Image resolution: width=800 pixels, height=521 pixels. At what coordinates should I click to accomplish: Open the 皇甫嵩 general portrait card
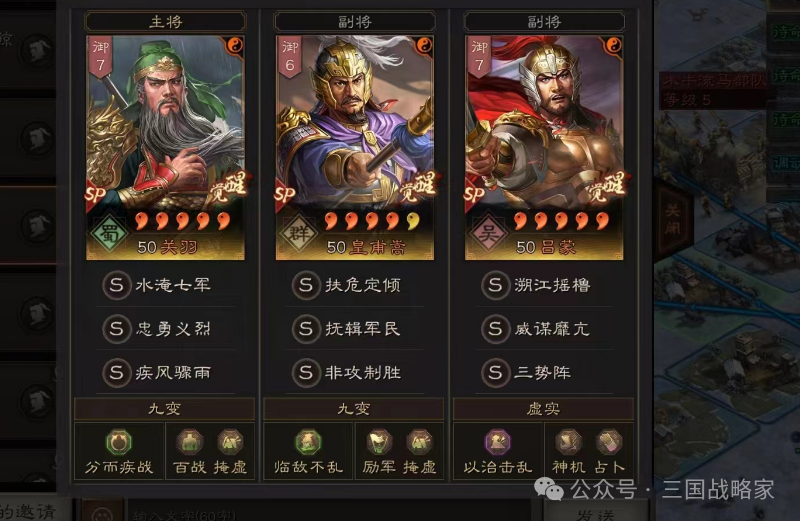pos(355,147)
